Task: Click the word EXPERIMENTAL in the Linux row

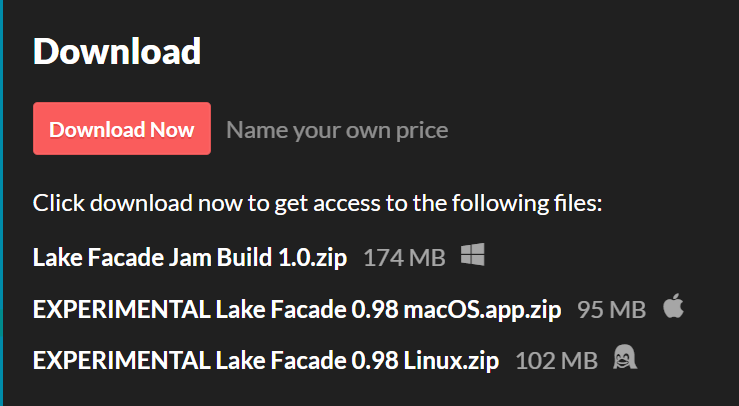Action: coord(122,361)
